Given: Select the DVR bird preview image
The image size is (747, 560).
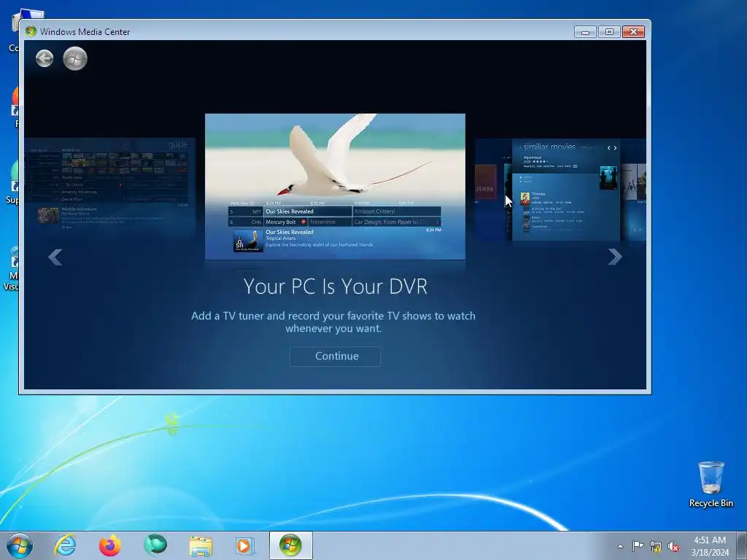Looking at the screenshot, I should (335, 187).
